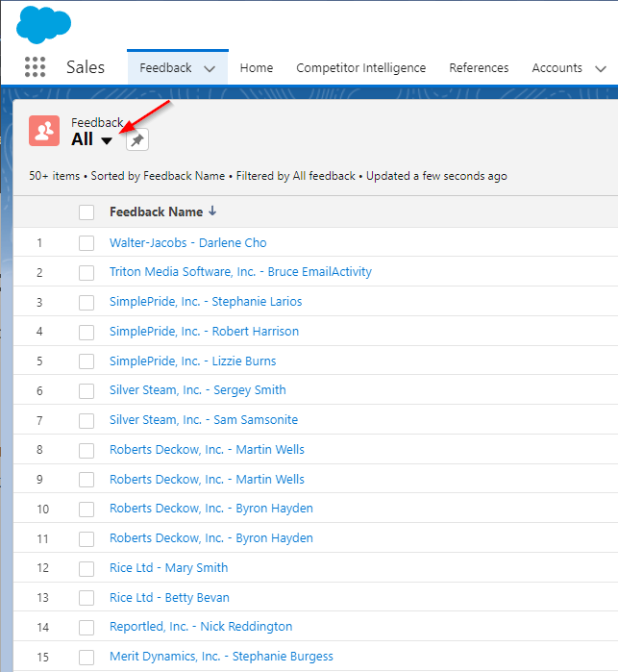Open Triton Media Software - Bruce EmailActivity record

240,272
